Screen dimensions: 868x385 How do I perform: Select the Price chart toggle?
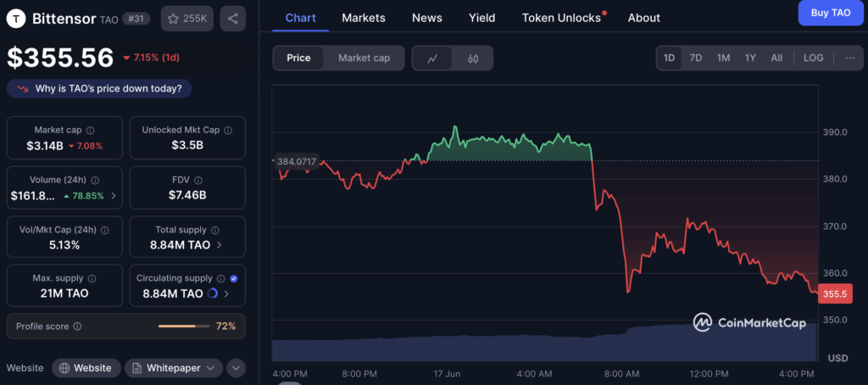click(298, 59)
